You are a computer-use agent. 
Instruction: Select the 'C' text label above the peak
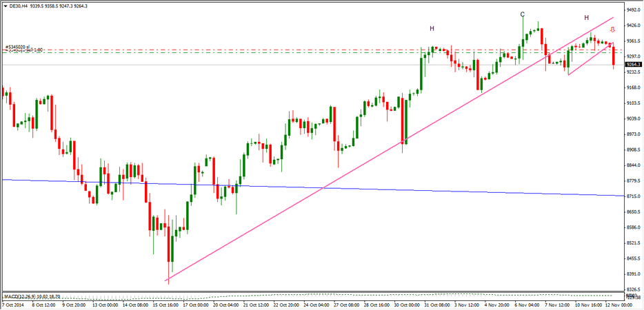[522, 14]
